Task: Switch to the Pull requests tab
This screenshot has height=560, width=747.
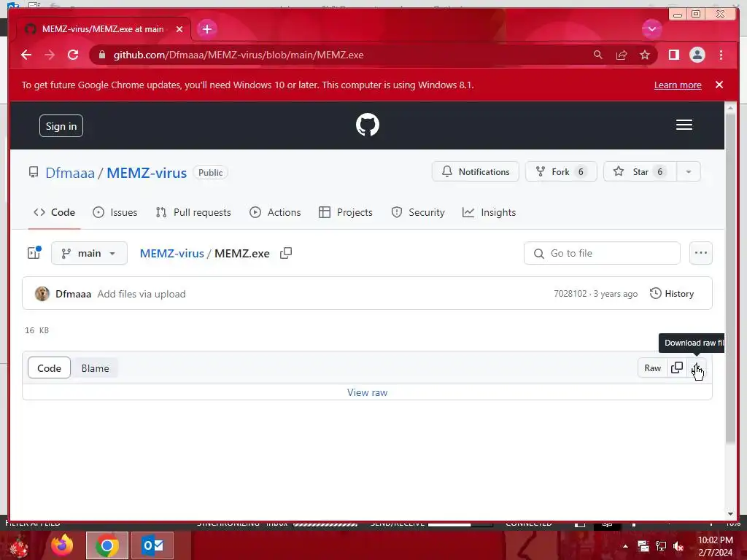Action: (x=193, y=212)
